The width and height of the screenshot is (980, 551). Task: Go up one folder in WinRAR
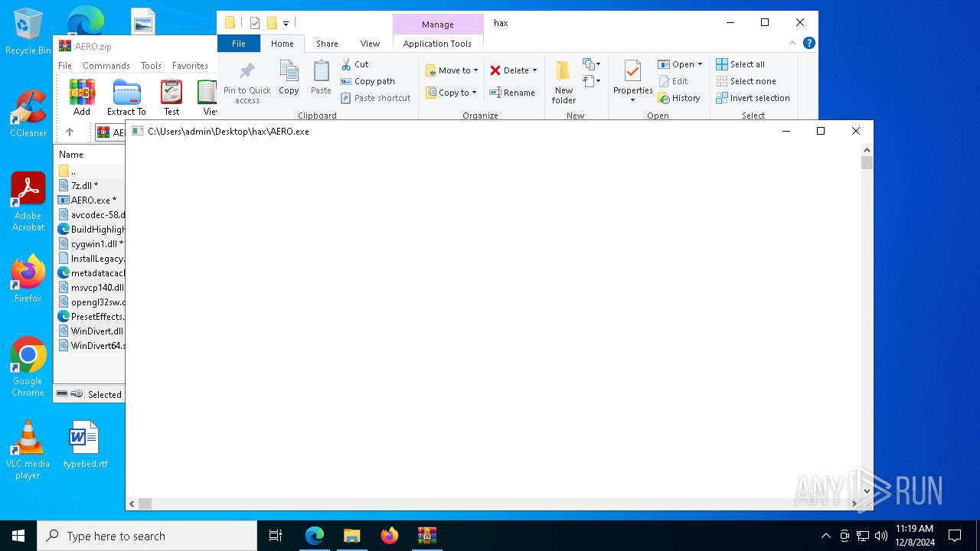click(x=70, y=132)
